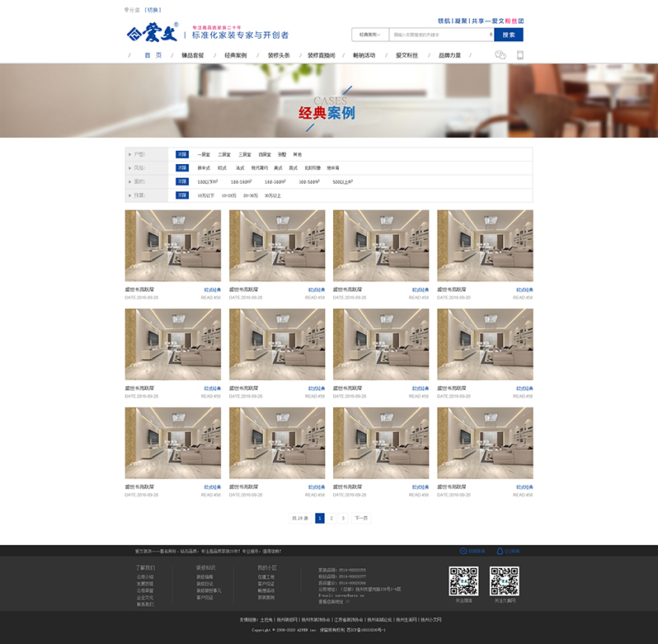Click the QQ customer service penguin icon
This screenshot has height=644, width=658.
(x=499, y=551)
